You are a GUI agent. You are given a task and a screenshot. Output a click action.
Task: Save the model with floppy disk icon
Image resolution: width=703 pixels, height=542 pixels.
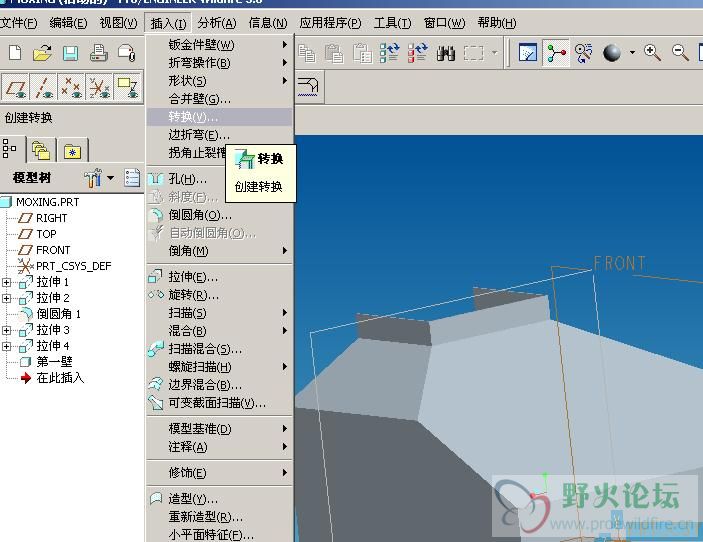(70, 53)
